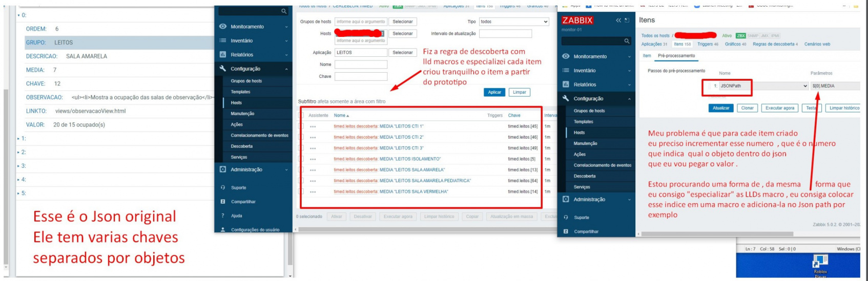Click the Inventário list icon in middle Zabbix sidebar
Screen dimensions: 868x281
click(223, 40)
